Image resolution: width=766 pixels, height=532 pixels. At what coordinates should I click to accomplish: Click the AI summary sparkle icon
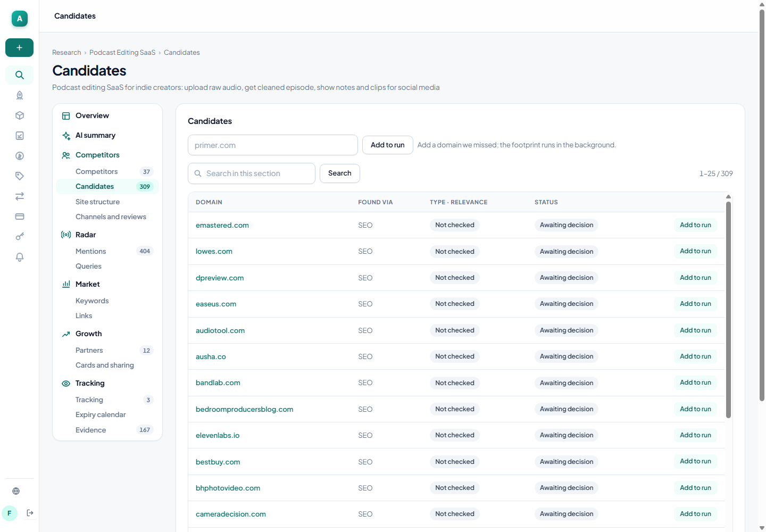[x=66, y=136]
